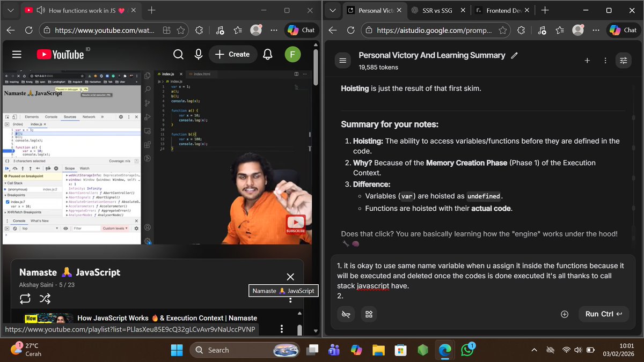Click the youtube.com address bar

coord(105,31)
